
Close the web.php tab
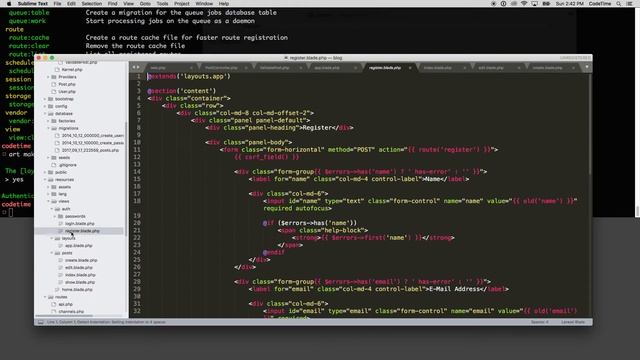(191, 68)
